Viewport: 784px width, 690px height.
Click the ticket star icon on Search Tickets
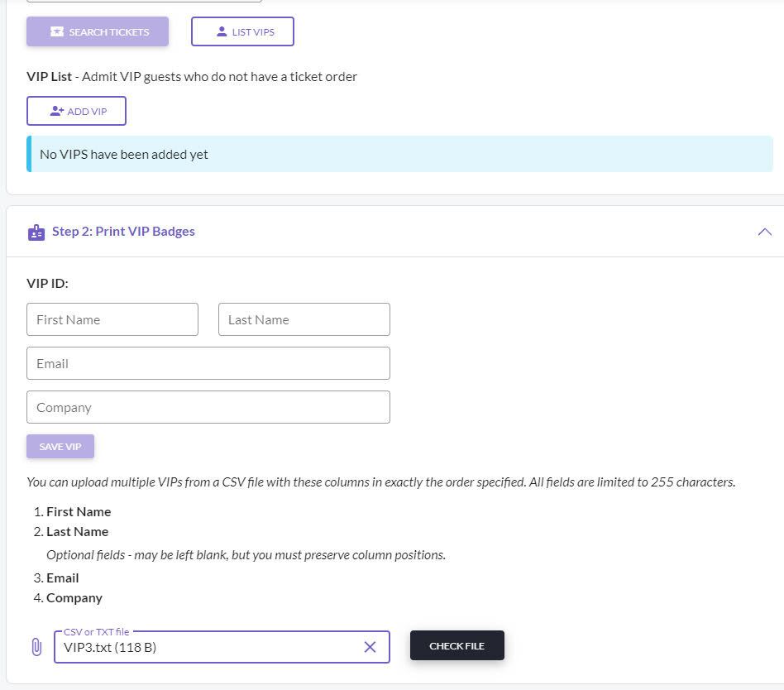coord(57,31)
